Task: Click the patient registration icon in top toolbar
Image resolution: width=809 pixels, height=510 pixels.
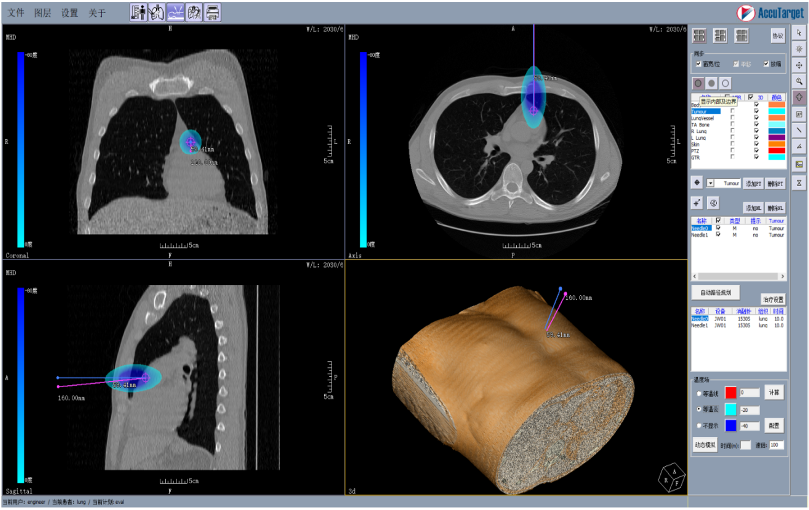Action: tap(138, 12)
